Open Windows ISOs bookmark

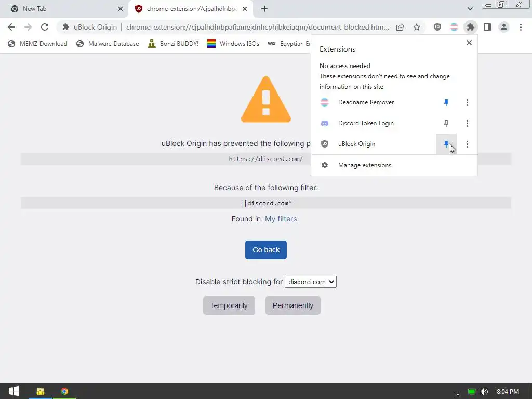point(233,44)
